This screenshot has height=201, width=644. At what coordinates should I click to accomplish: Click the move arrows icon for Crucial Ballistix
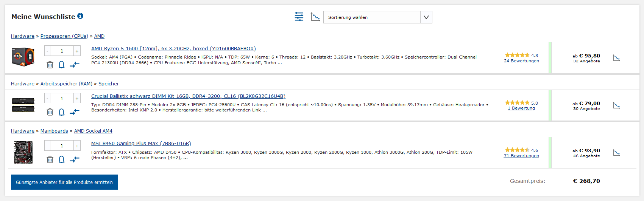(75, 111)
